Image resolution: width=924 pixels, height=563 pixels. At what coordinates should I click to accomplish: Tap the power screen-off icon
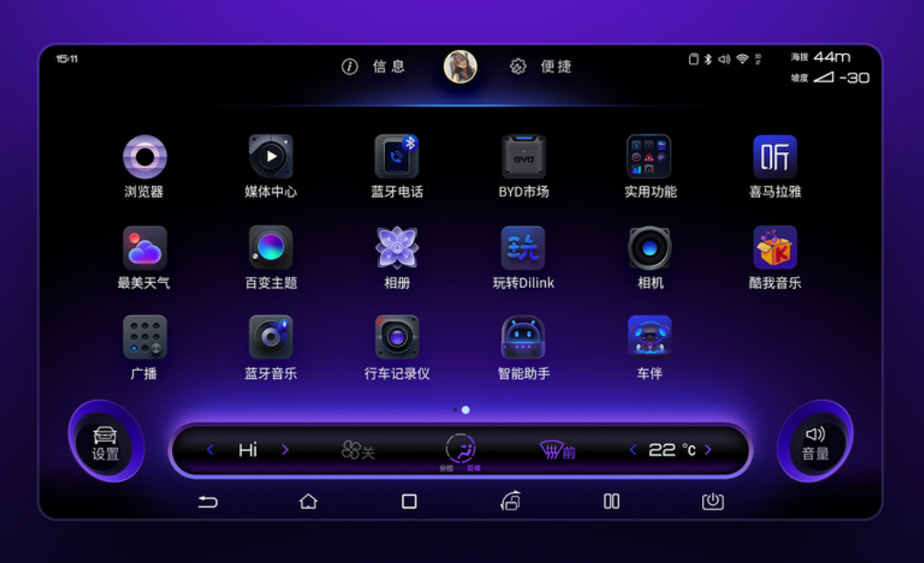713,501
